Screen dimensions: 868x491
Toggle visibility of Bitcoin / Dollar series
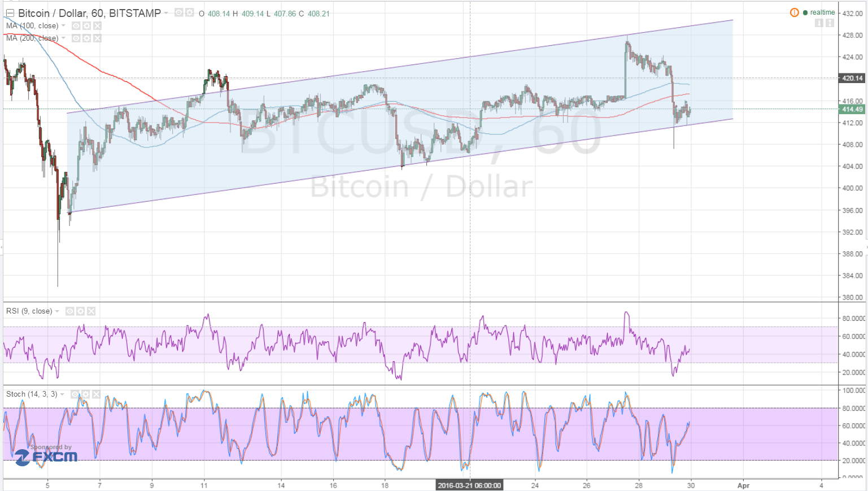pyautogui.click(x=178, y=12)
